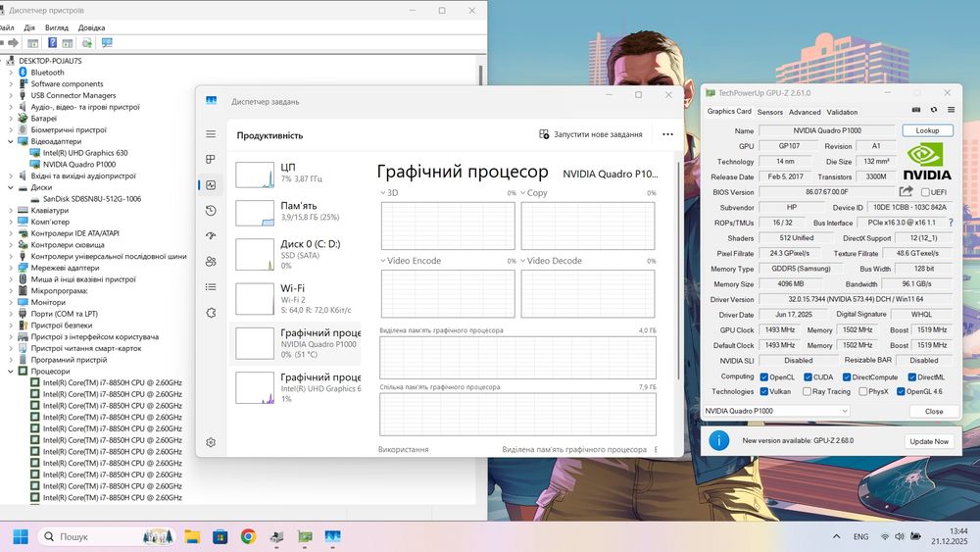The height and width of the screenshot is (552, 980).
Task: Open Startup apps icon in Task Manager sidebar
Action: (x=211, y=235)
